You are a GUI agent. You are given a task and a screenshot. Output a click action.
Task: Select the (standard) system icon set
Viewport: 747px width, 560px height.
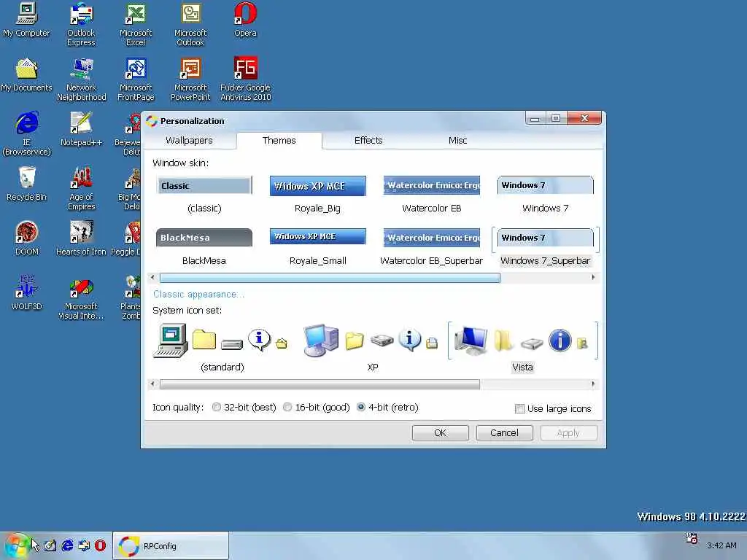pyautogui.click(x=222, y=348)
